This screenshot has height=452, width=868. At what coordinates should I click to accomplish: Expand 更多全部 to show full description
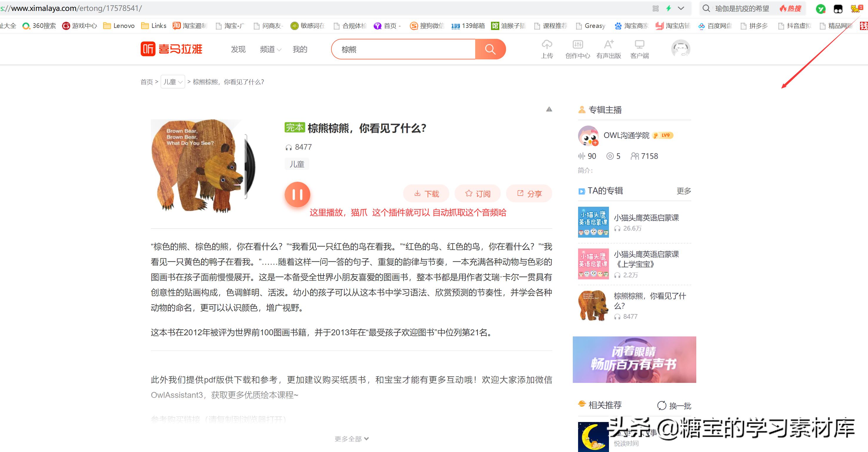click(x=351, y=438)
